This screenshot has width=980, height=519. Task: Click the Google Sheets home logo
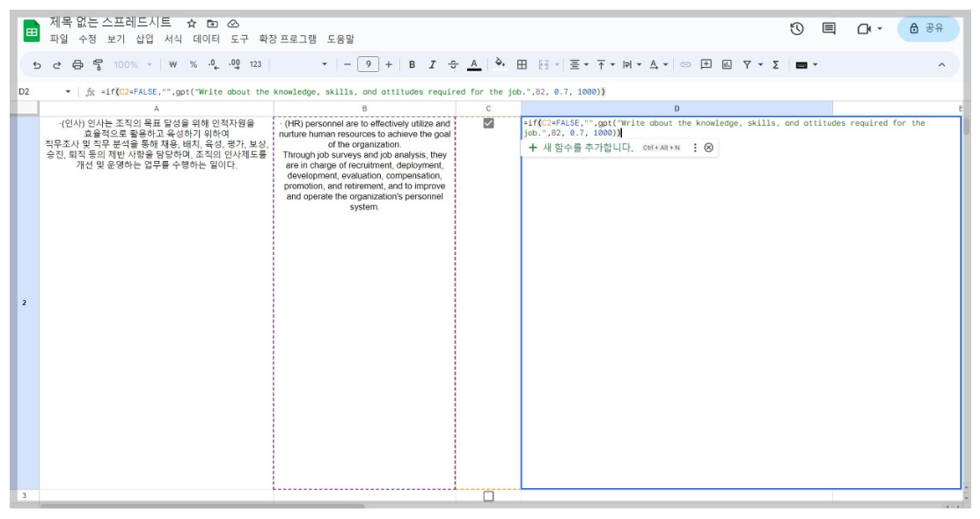(32, 31)
